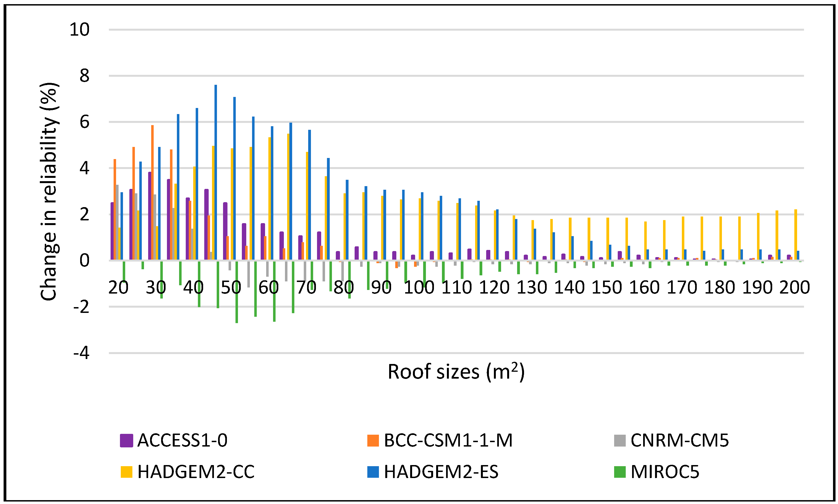The image size is (838, 504).
Task: Click the orange BCC-CSM1-1-M legend swatch
Action: 373,440
